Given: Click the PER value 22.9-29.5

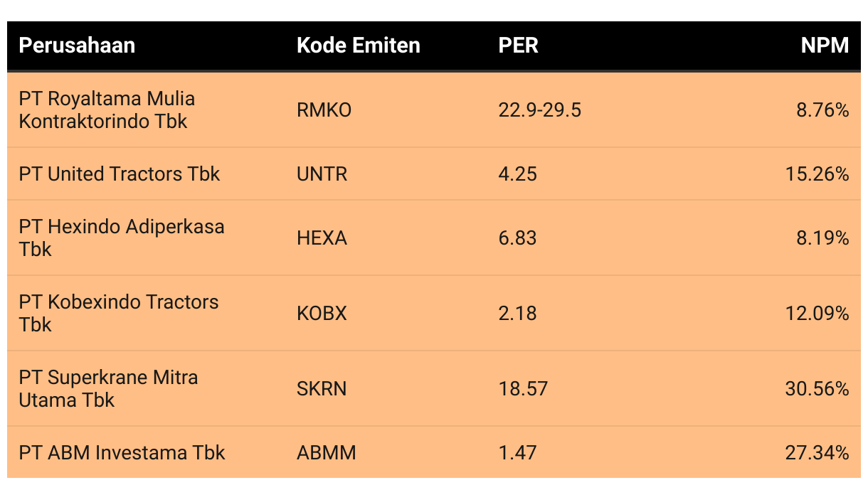Looking at the screenshot, I should tap(539, 110).
